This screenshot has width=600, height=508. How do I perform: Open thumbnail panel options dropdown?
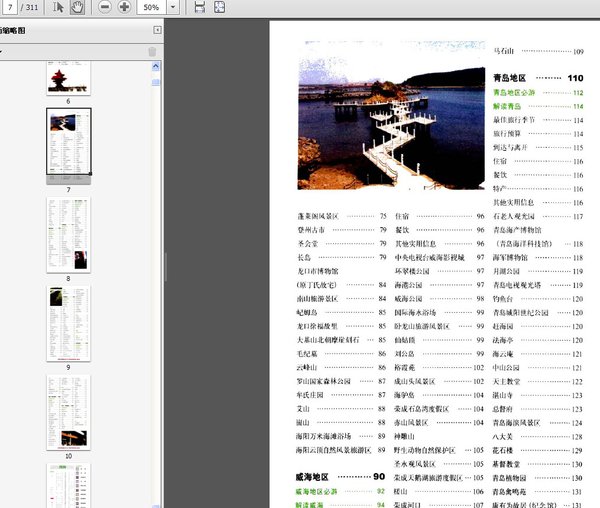(x=3, y=51)
